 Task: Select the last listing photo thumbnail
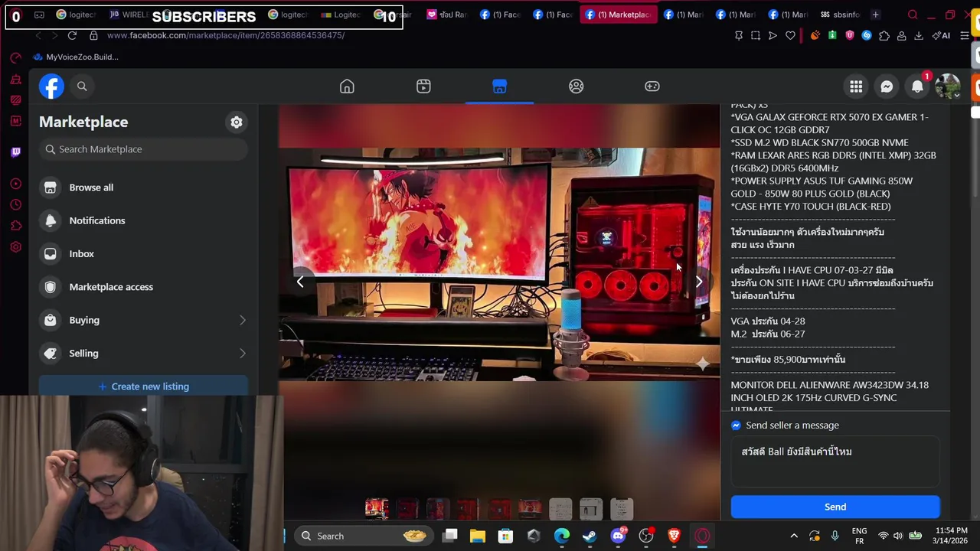coord(622,509)
